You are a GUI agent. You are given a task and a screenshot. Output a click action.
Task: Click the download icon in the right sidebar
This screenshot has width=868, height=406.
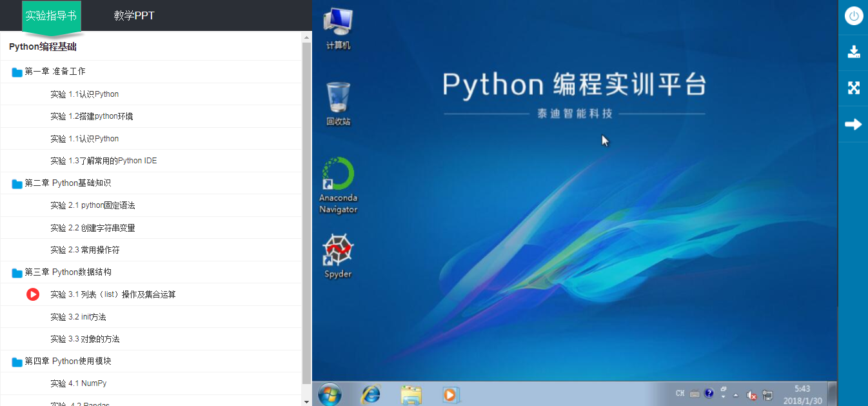[854, 52]
